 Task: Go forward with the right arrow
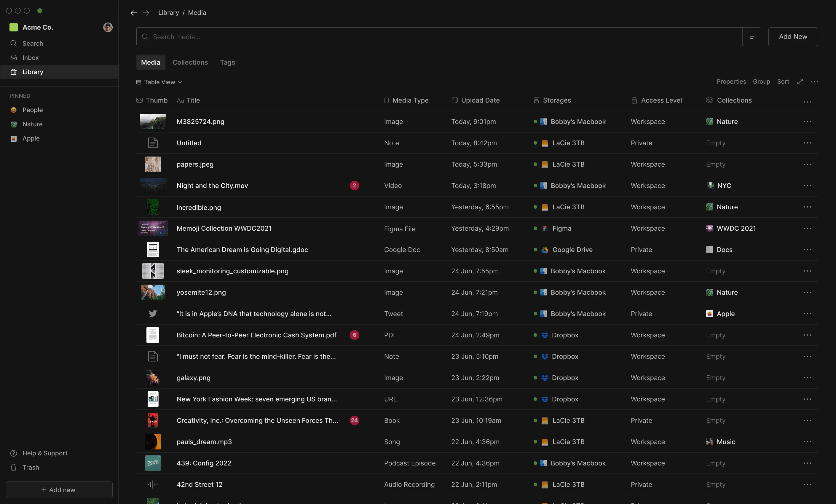(146, 12)
